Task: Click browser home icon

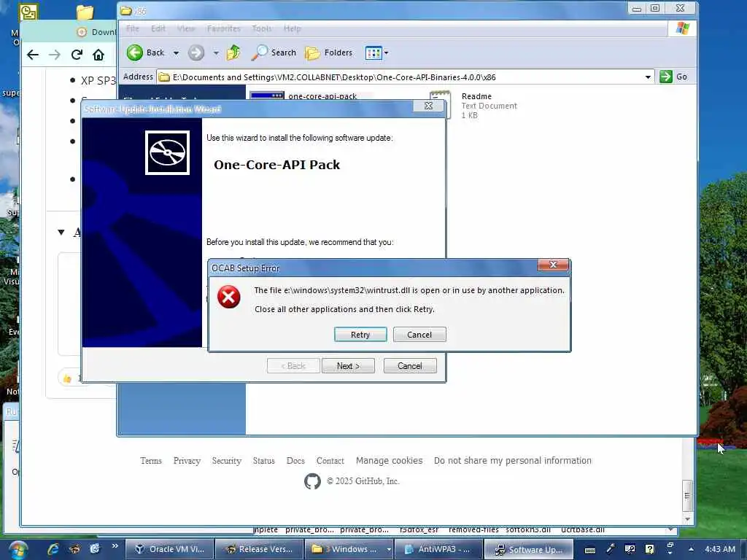Action: pos(98,55)
